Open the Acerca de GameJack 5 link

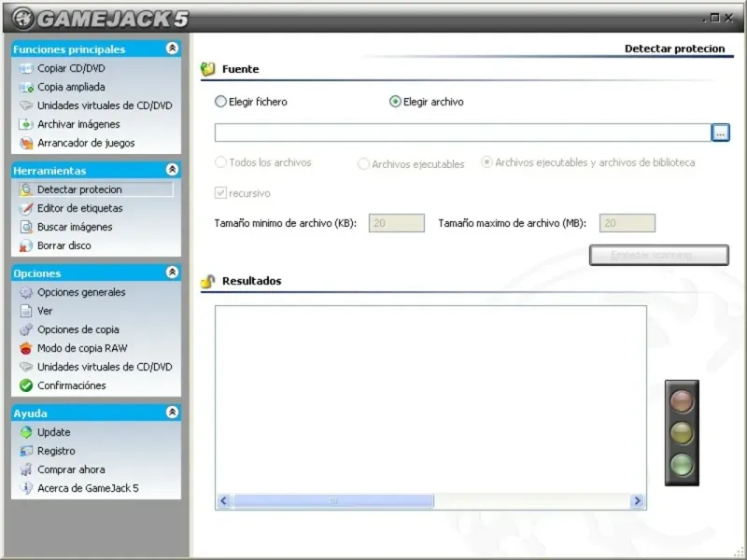click(x=88, y=488)
